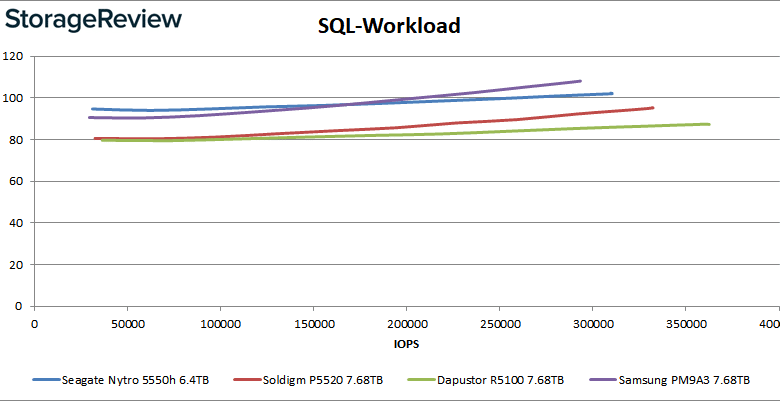Click the 100000 x-axis label
Screen dimensions: 780x401
(x=220, y=324)
